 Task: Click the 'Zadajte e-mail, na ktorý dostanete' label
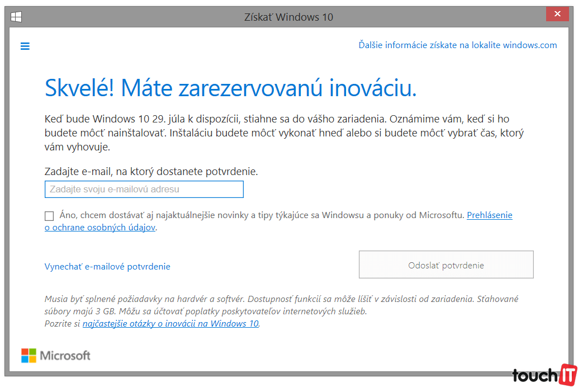151,172
